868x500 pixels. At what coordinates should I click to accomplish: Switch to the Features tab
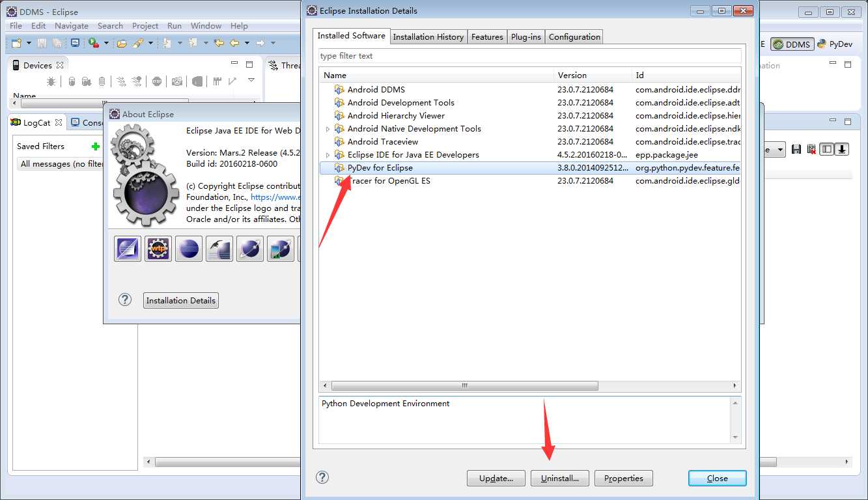pyautogui.click(x=487, y=36)
